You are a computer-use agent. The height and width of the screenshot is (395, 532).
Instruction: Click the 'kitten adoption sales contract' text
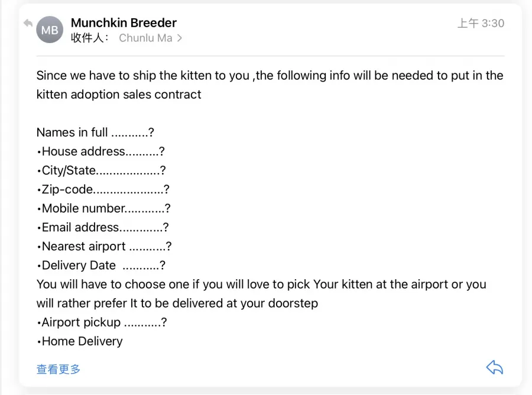[x=119, y=94]
